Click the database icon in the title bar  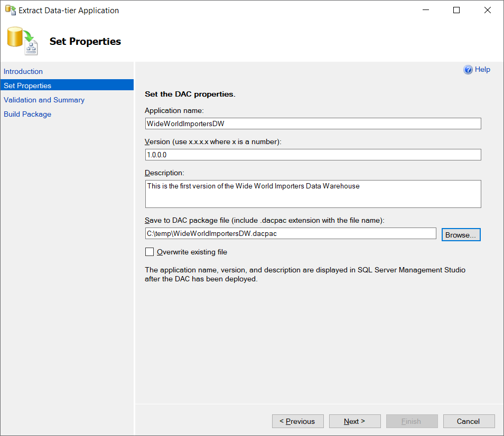click(x=11, y=10)
